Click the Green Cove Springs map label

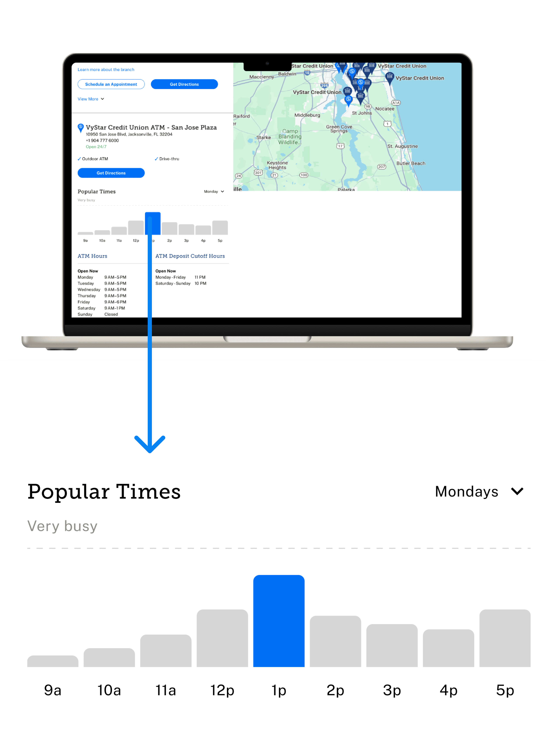[x=339, y=129]
